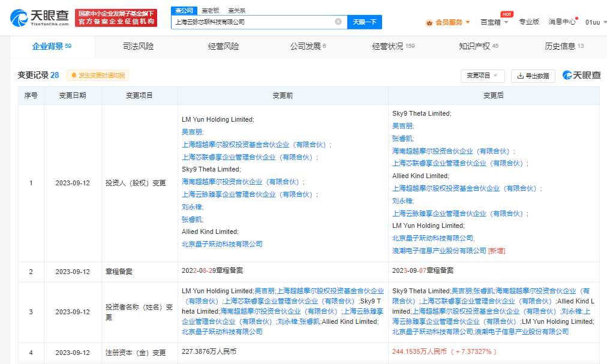Click the Tianyancha watermark logo beside 导出数据
This screenshot has width=607, height=364.
point(581,76)
